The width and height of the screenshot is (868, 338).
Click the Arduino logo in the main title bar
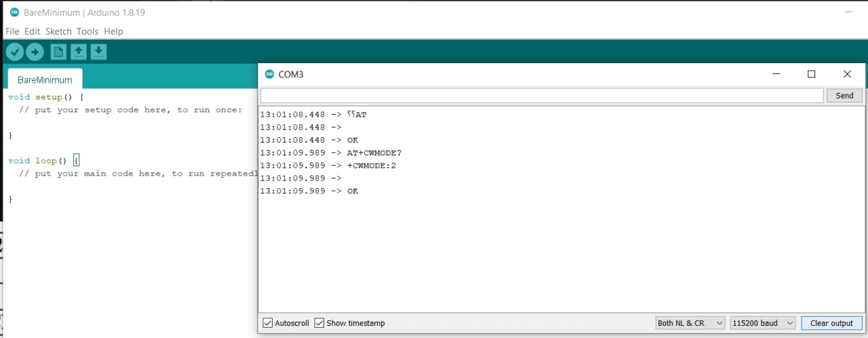14,12
